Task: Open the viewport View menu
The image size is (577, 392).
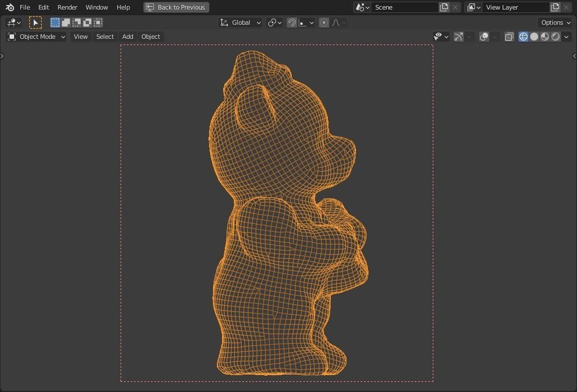Action: coord(81,37)
